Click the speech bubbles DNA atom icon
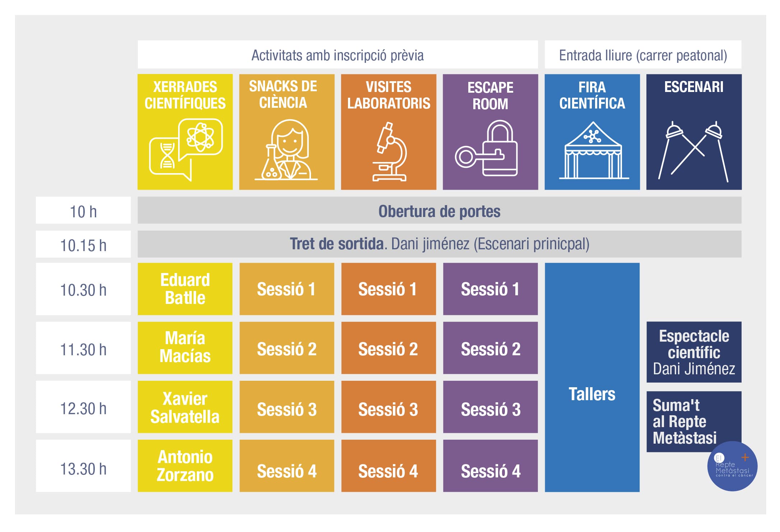This screenshot has height=532, width=780. pos(186,149)
